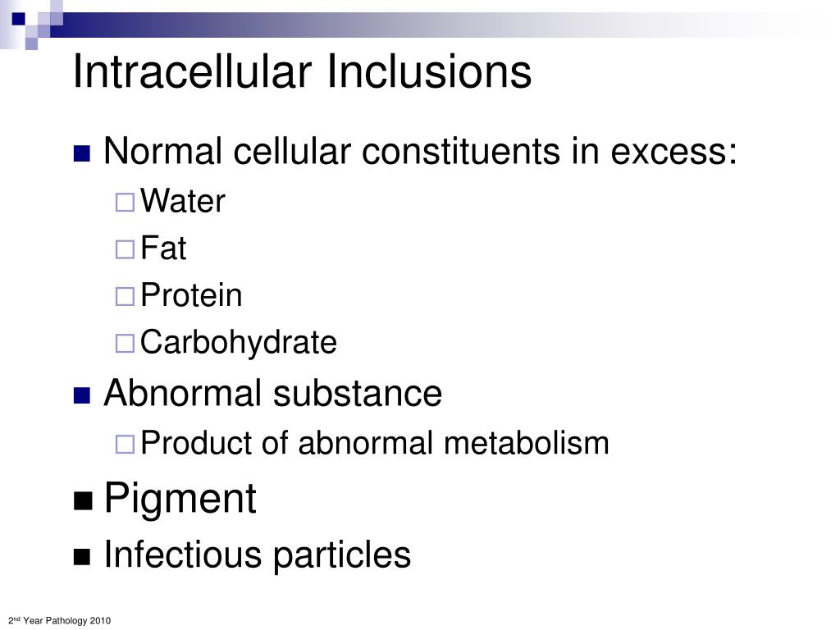Click the square bullet beside Water

[125, 202]
